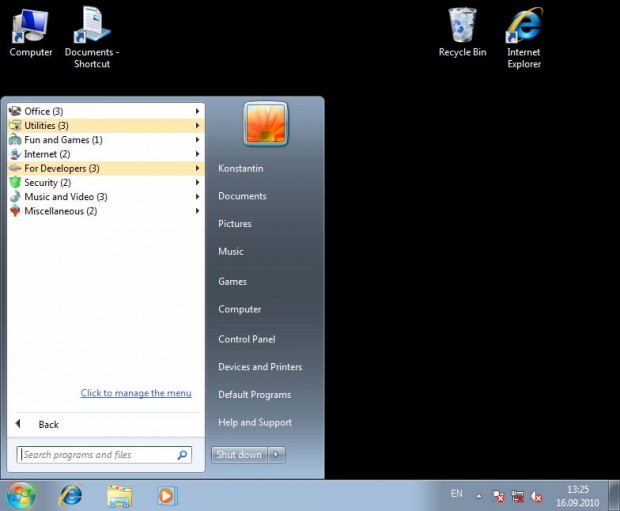The height and width of the screenshot is (511, 620).
Task: Open Music from the Start menu
Action: pyautogui.click(x=231, y=252)
